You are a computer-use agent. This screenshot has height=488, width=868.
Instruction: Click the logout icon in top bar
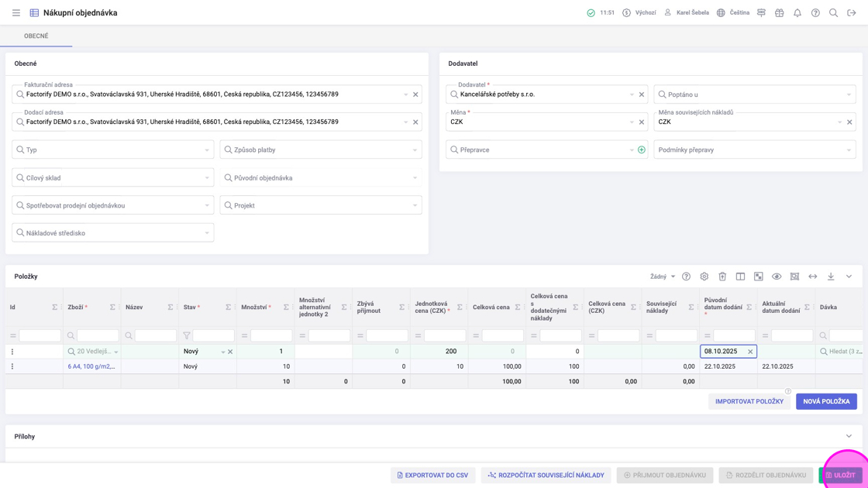point(852,13)
